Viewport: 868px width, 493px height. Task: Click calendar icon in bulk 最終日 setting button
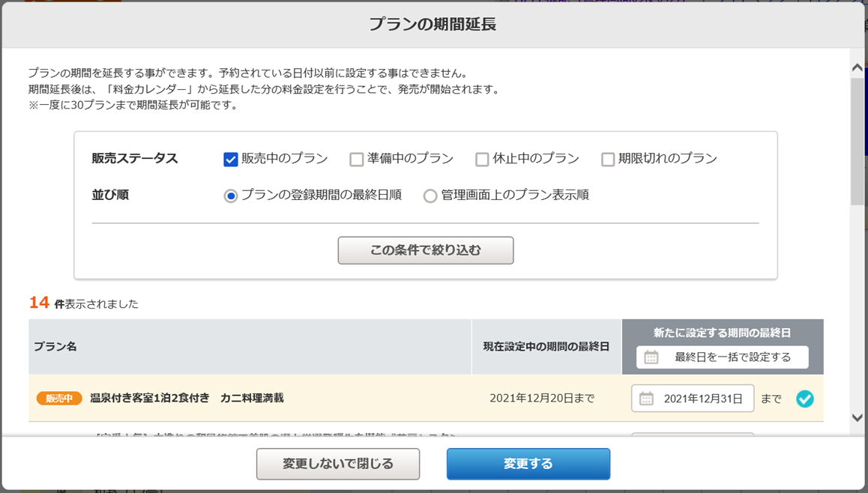click(x=651, y=357)
